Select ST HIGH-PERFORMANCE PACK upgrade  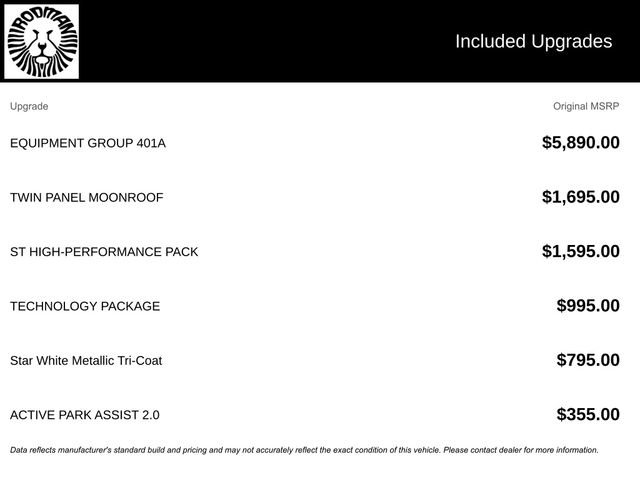tap(104, 252)
